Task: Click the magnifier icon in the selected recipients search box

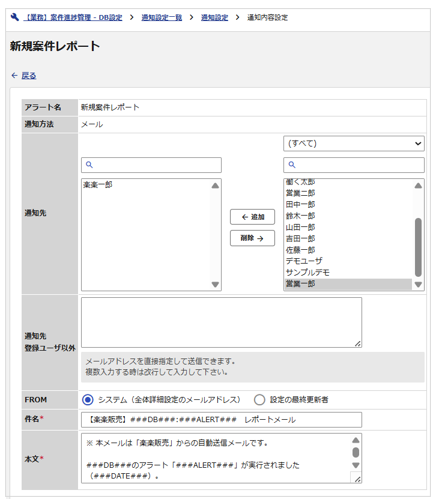Action: tap(89, 164)
